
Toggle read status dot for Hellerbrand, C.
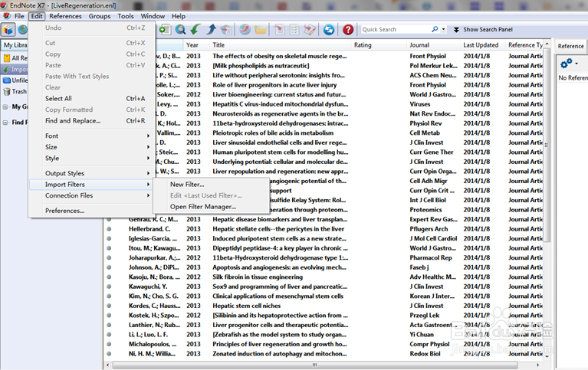109,229
